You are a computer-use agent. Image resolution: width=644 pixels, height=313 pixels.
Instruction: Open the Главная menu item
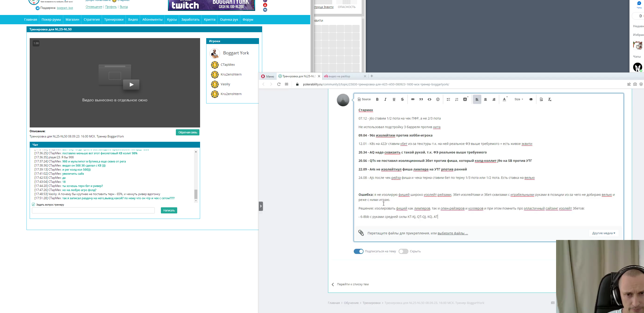click(31, 20)
